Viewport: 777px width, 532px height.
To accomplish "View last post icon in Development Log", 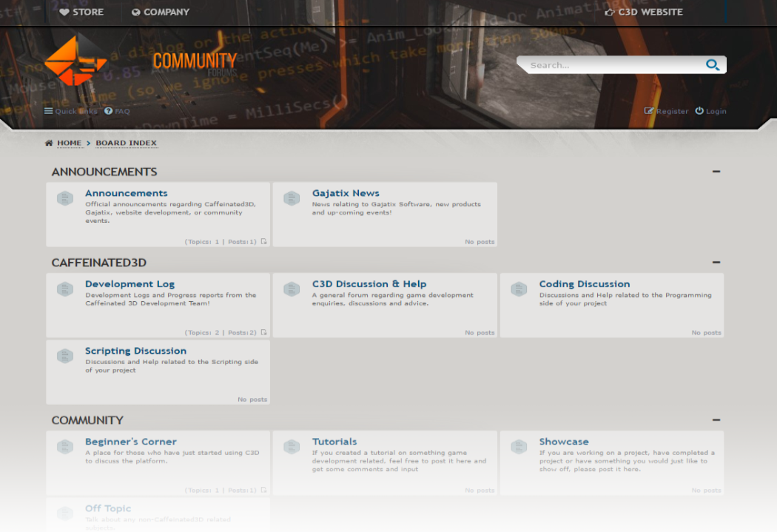I will tap(263, 332).
